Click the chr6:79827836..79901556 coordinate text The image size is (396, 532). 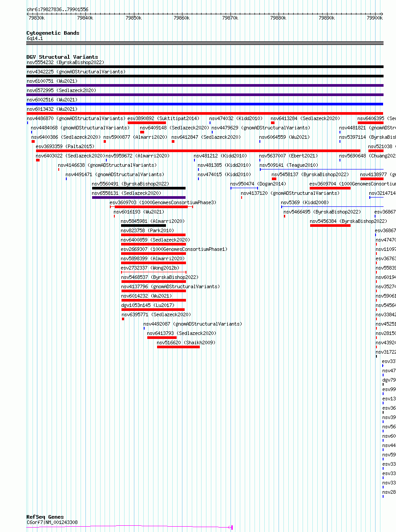(x=57, y=9)
